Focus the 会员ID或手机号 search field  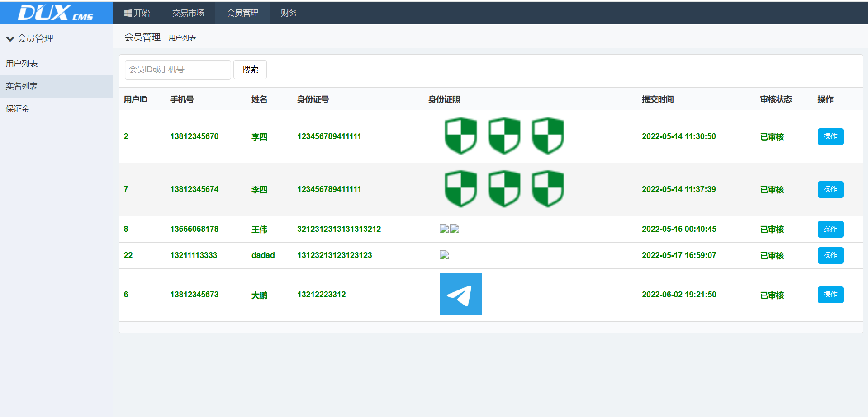coord(178,70)
